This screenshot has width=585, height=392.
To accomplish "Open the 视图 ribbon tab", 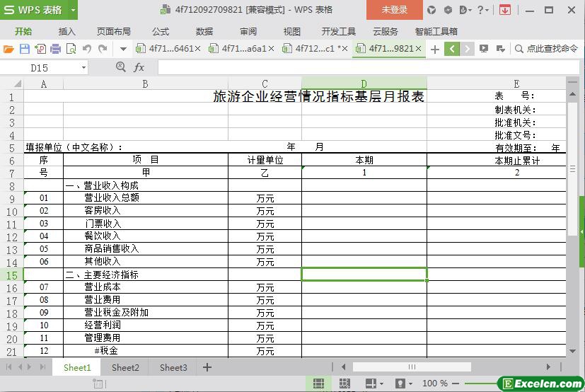I will pyautogui.click(x=291, y=31).
